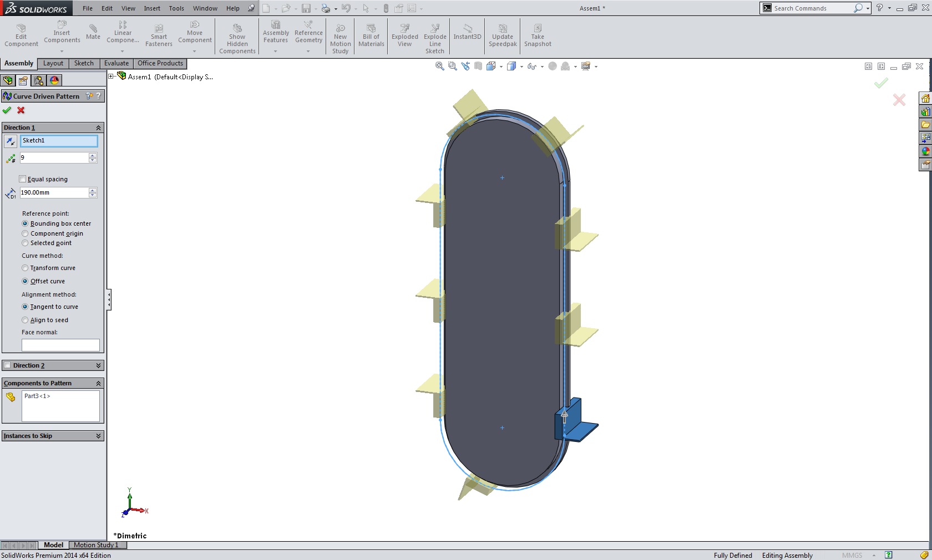Choose the Align to seed option
Screen dimensions: 932x560
[25, 320]
